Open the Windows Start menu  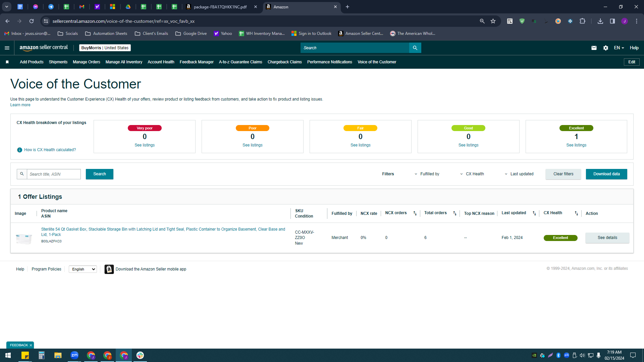pos(8,355)
